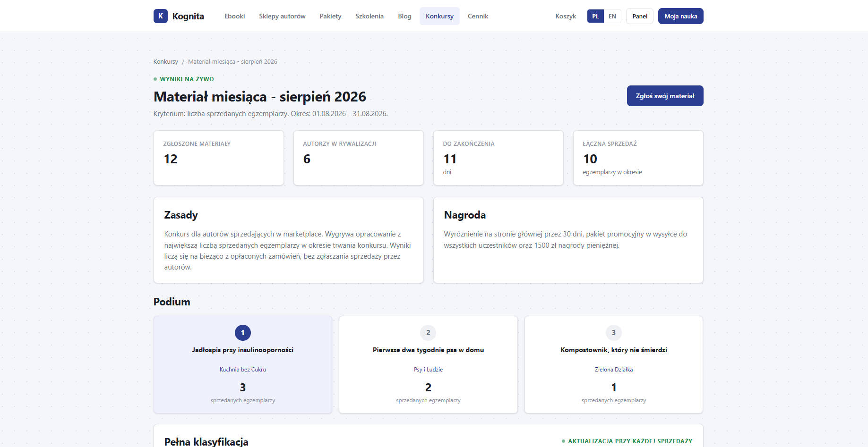Switch language to EN
The image size is (868, 447).
click(x=612, y=16)
